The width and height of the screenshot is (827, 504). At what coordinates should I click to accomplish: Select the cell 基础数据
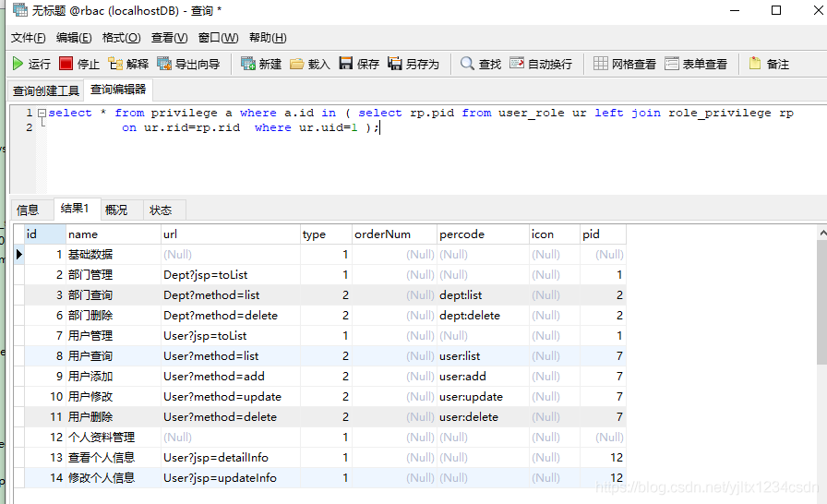pos(114,255)
